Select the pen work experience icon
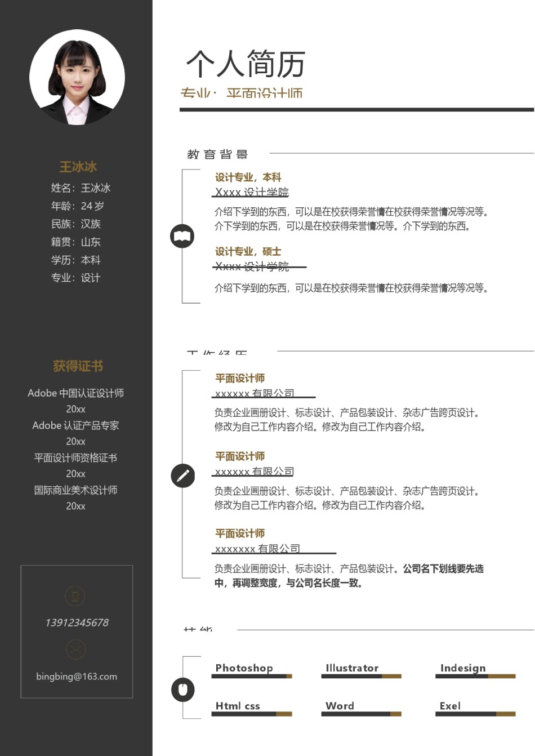The width and height of the screenshot is (535, 756). [x=181, y=475]
